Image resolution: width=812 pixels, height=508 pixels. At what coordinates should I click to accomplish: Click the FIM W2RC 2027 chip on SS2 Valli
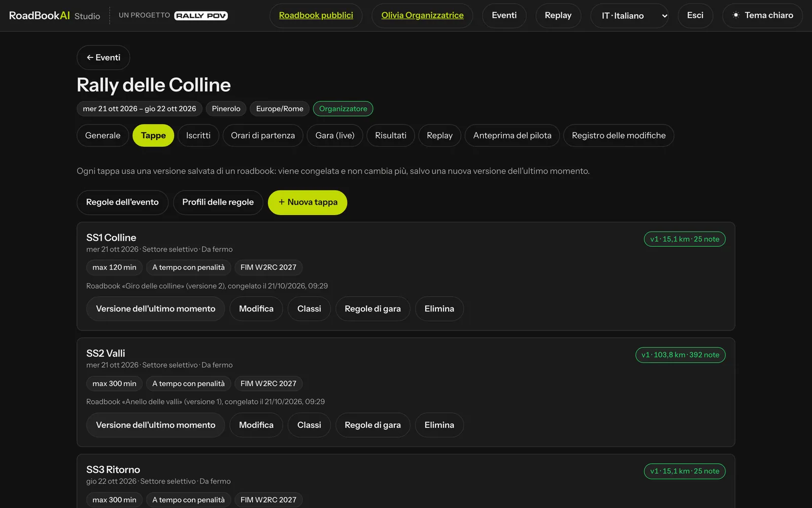[x=268, y=384]
